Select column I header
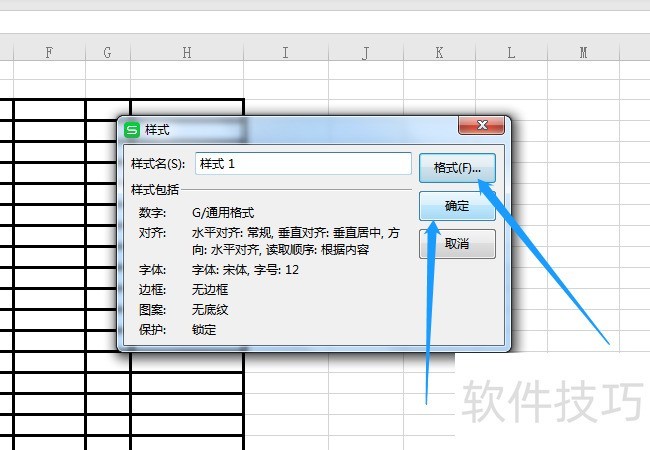The height and width of the screenshot is (450, 650). coord(286,52)
